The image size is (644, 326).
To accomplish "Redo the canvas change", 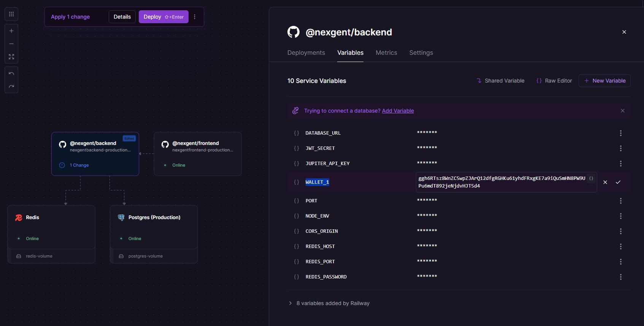I will [11, 86].
